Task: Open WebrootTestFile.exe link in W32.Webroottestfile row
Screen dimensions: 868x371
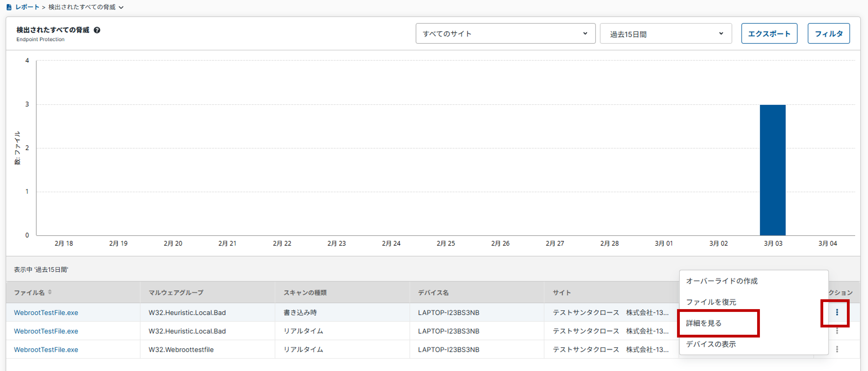Action: (46, 350)
